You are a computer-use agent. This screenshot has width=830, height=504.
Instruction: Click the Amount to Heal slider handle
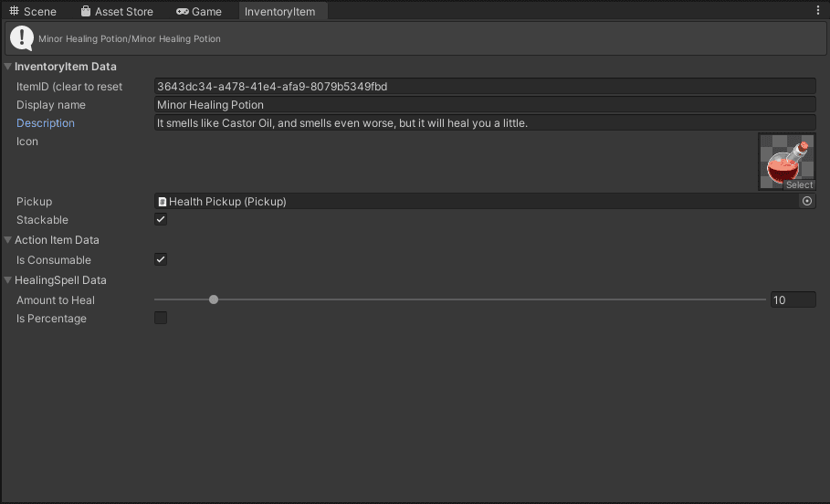(214, 299)
